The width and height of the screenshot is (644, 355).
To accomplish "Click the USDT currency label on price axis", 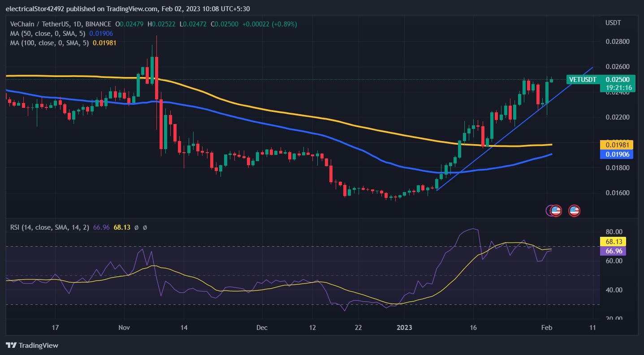I will click(613, 23).
